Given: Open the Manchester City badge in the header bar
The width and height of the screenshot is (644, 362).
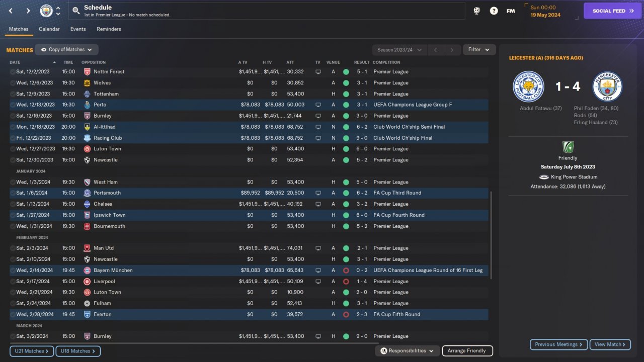Looking at the screenshot, I should (46, 11).
